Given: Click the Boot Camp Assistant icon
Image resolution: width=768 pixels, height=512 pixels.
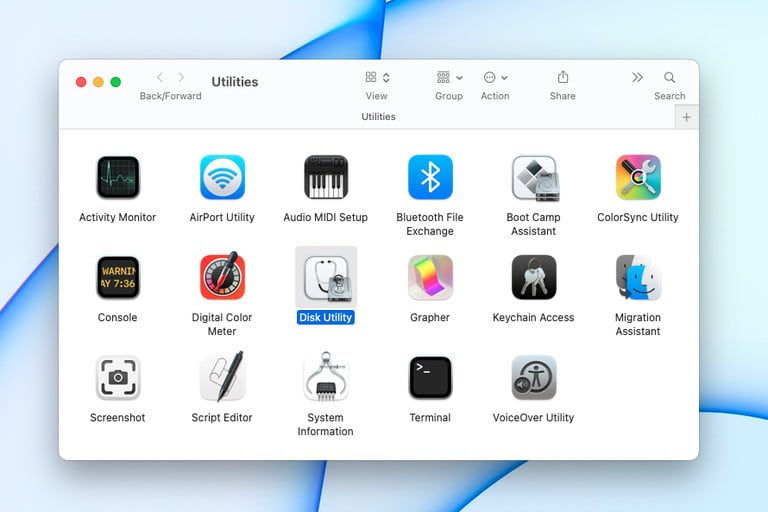Looking at the screenshot, I should pos(534,178).
